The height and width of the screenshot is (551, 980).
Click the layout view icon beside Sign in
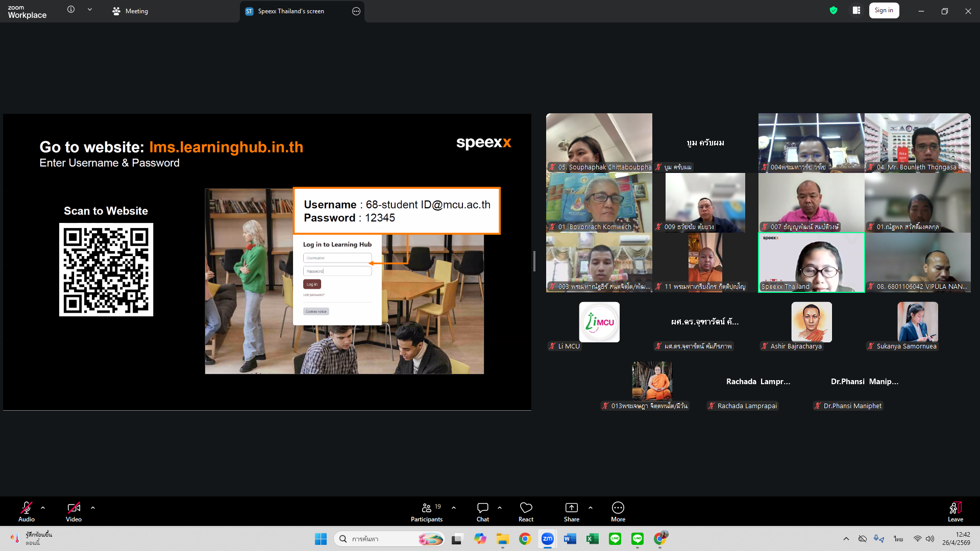(x=856, y=11)
